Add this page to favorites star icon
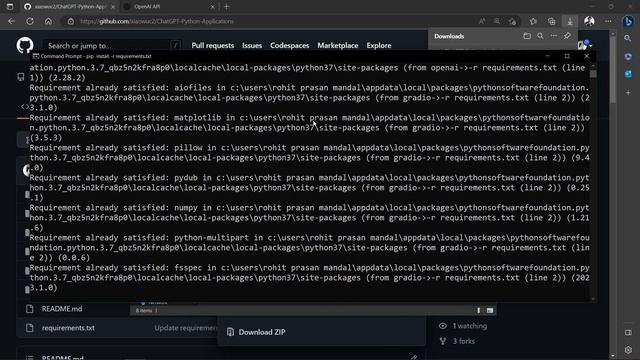This screenshot has width=640, height=360. pos(513,21)
